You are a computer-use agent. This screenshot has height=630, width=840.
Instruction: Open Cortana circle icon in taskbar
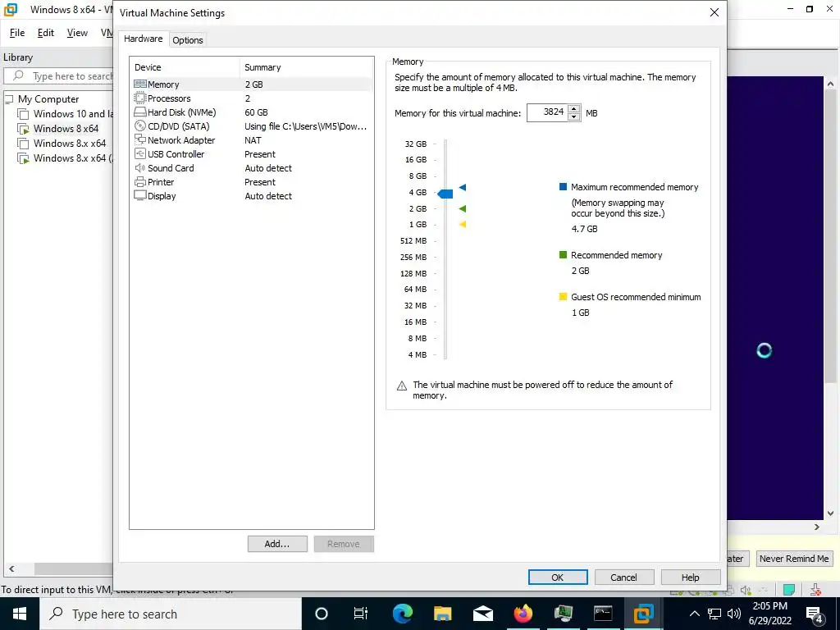322,614
